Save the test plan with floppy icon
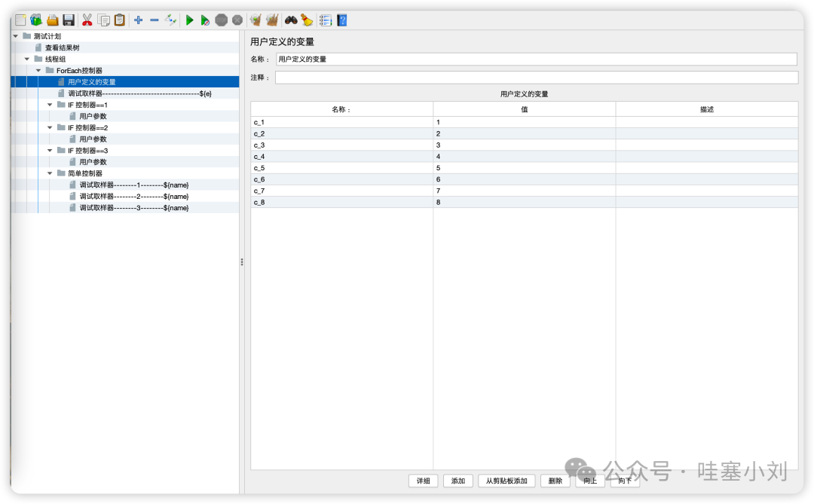814x504 pixels. pos(69,20)
